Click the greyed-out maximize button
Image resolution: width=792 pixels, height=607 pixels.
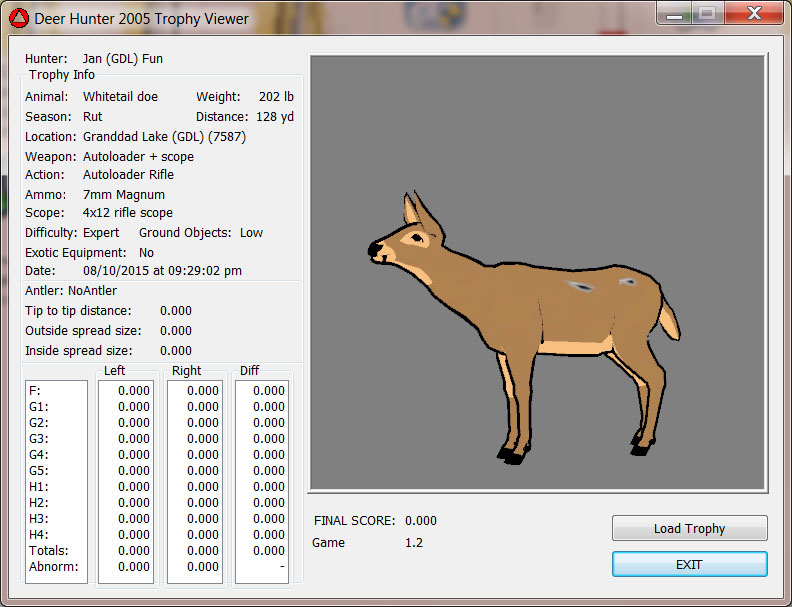click(706, 14)
